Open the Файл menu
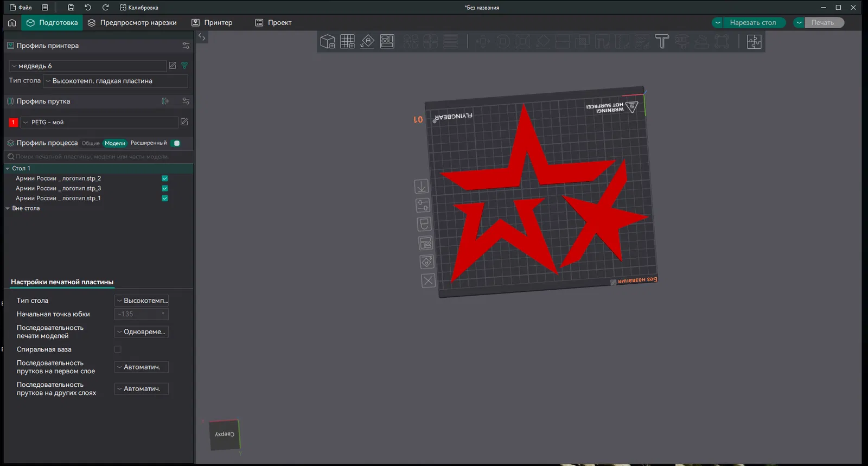 point(21,8)
